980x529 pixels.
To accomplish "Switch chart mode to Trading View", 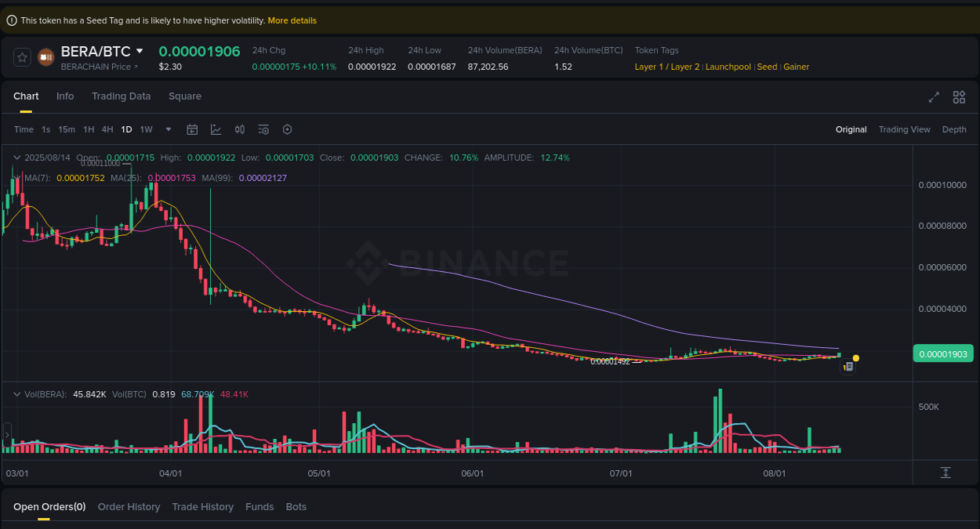I will pyautogui.click(x=905, y=129).
